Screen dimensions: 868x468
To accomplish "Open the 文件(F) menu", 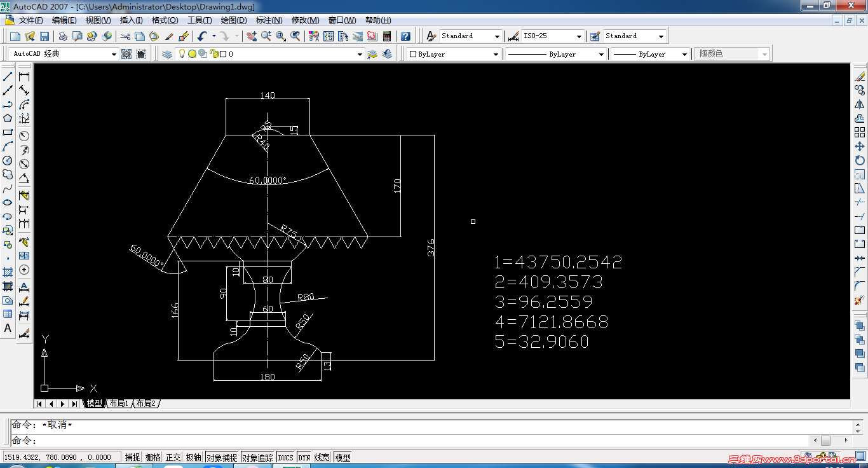I will pos(31,20).
